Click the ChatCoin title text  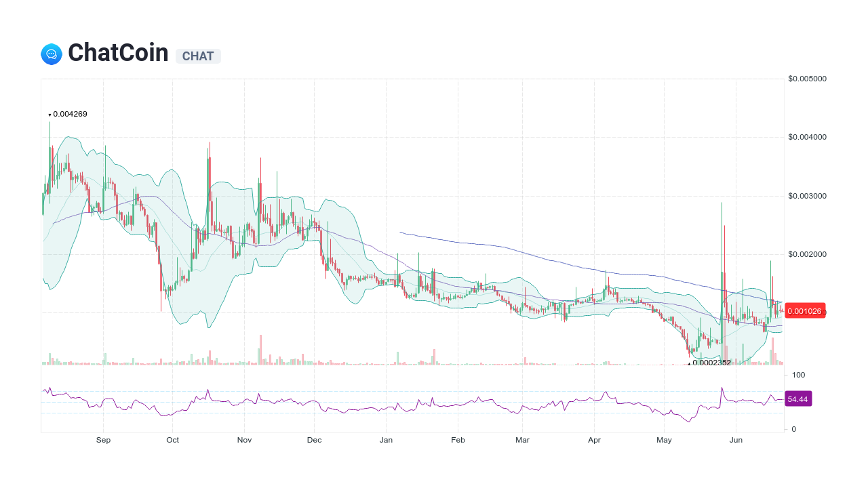point(118,53)
